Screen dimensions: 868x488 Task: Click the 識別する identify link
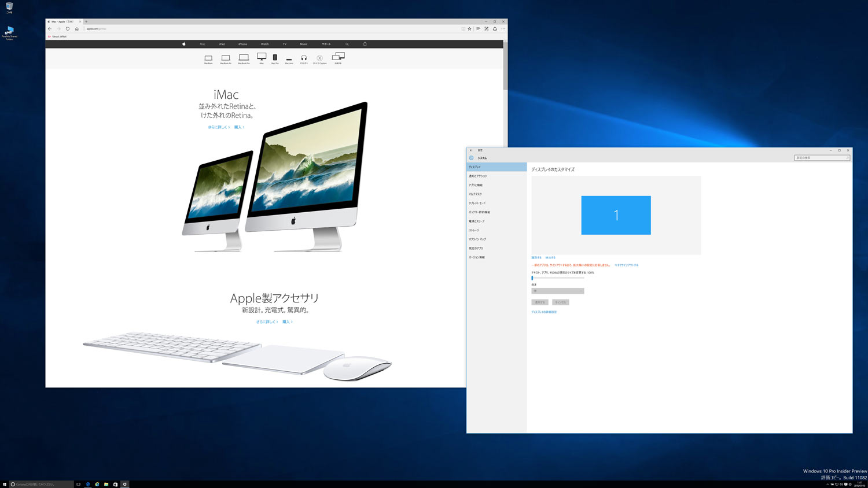[x=536, y=258]
